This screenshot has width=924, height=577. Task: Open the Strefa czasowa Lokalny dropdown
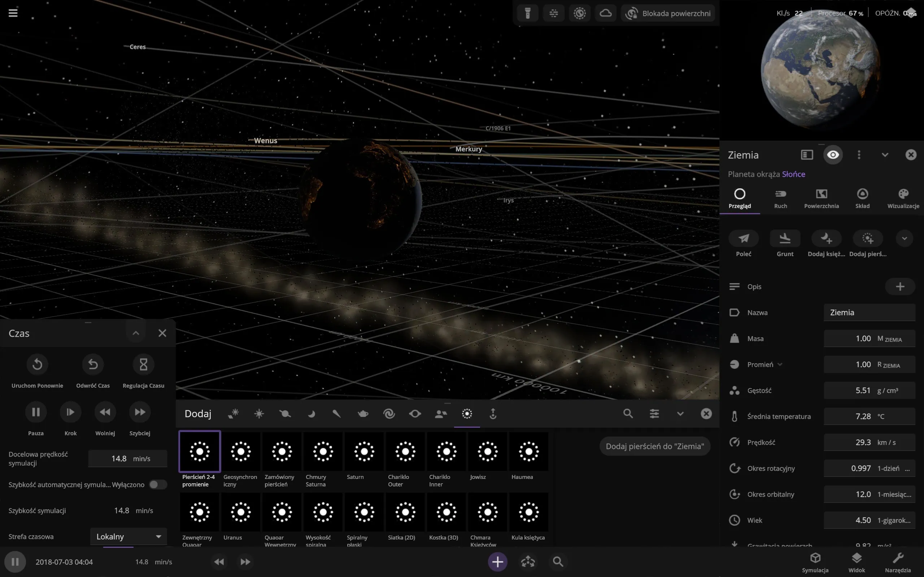(128, 536)
